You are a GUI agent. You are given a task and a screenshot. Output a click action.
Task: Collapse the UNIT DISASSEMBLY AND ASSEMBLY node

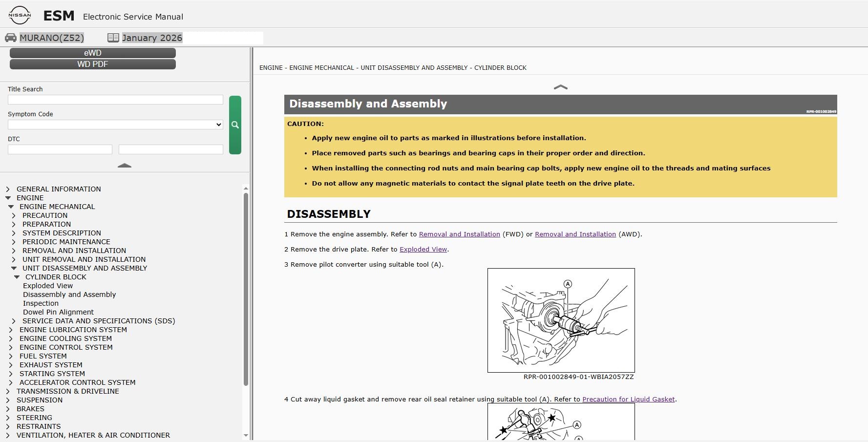coord(14,268)
